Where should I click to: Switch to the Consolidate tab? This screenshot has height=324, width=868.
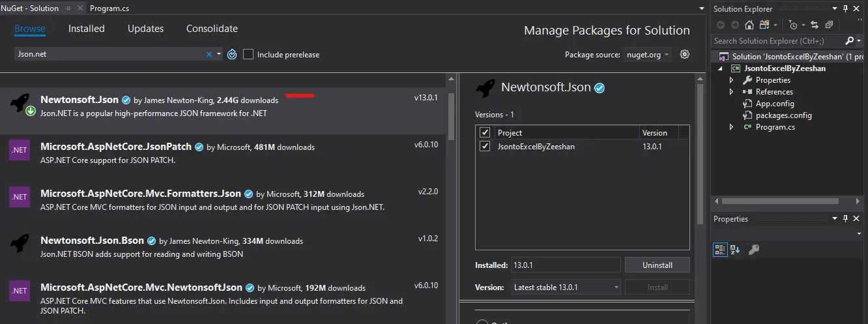[212, 29]
